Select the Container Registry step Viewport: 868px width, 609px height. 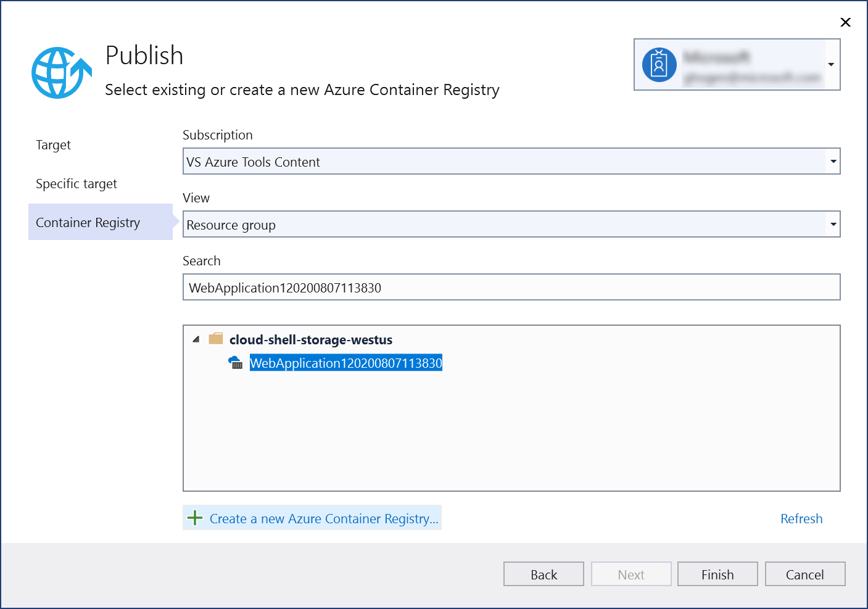point(88,222)
